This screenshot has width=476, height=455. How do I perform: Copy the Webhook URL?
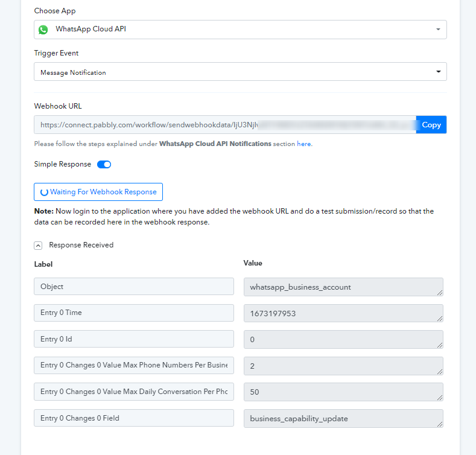[x=431, y=124]
